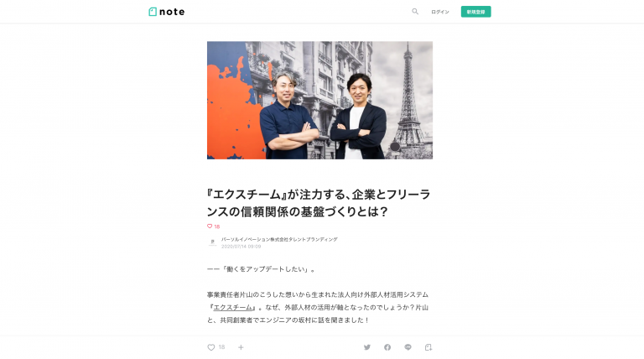The height and width of the screenshot is (359, 644).
Task: Share the article via LINE
Action: [x=408, y=347]
